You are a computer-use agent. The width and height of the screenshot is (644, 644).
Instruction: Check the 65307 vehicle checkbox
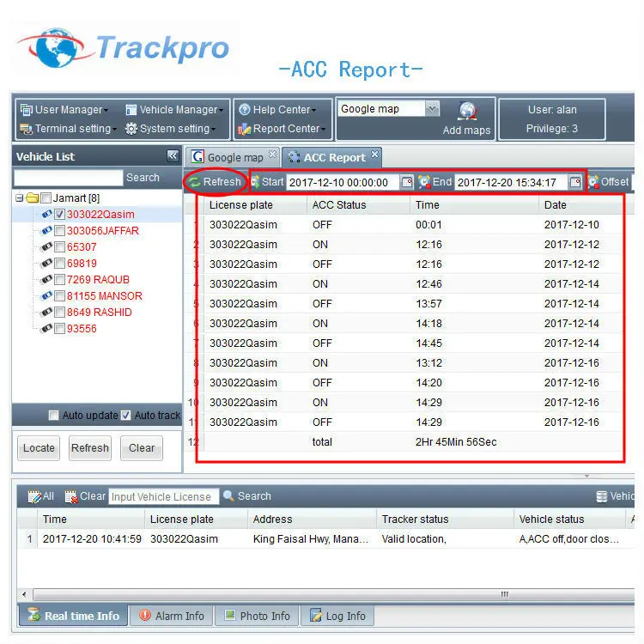point(59,246)
